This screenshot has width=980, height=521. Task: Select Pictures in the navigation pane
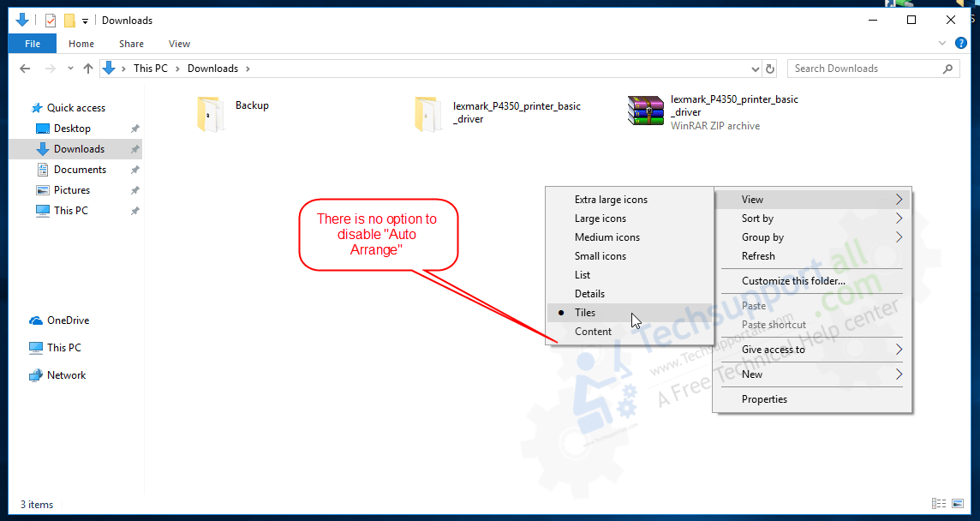point(72,189)
